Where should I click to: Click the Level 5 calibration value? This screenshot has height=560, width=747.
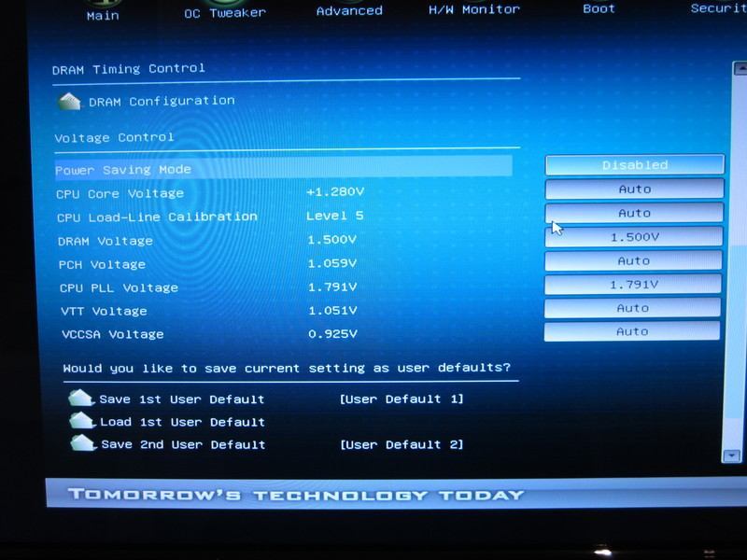coord(335,216)
